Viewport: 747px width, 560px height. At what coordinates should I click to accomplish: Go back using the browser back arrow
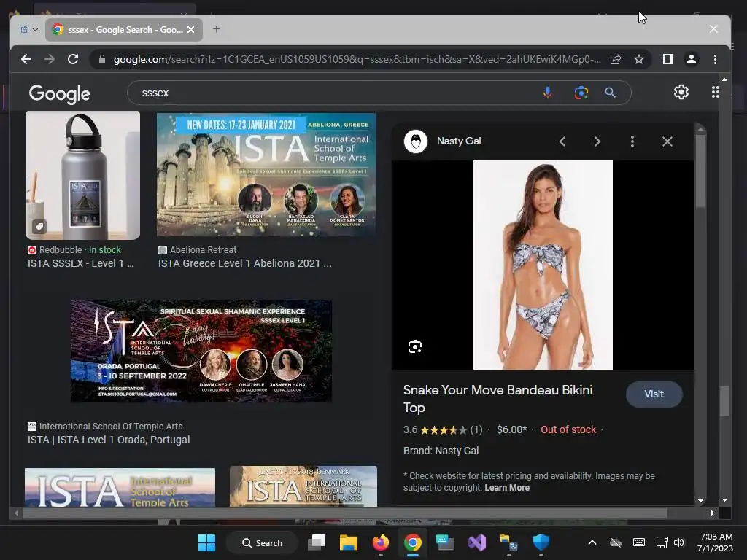click(x=26, y=59)
